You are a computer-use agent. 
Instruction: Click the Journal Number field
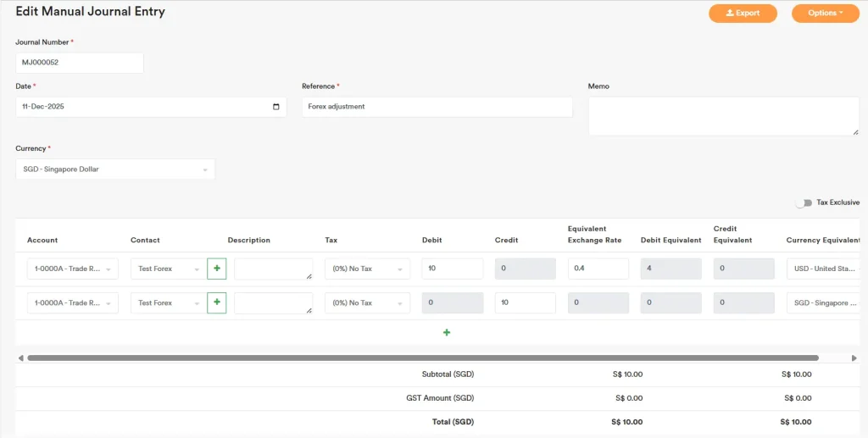80,63
